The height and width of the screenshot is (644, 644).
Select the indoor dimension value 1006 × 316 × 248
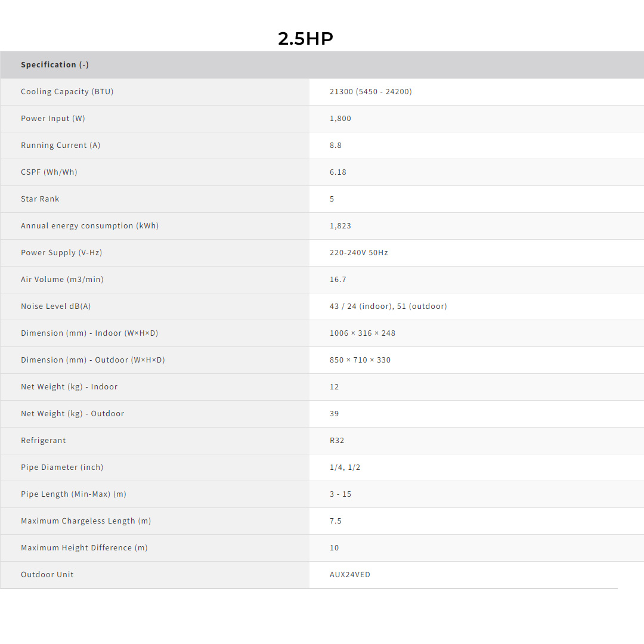click(363, 333)
